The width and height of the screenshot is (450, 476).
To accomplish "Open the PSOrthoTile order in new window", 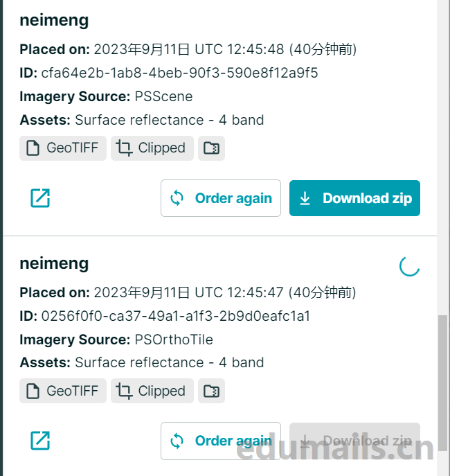I will coord(41,440).
